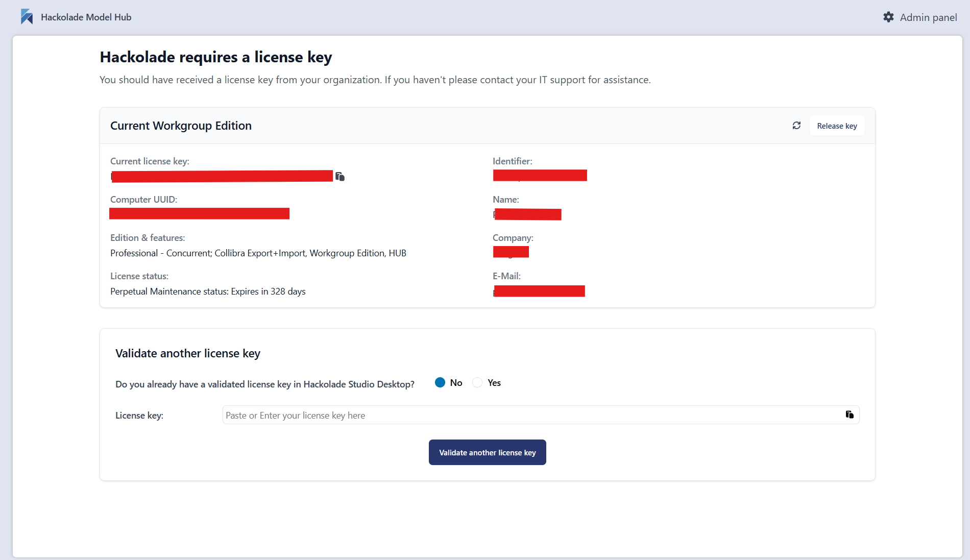Click the 'Validate another license key' section heading
970x560 pixels.
[x=188, y=353]
